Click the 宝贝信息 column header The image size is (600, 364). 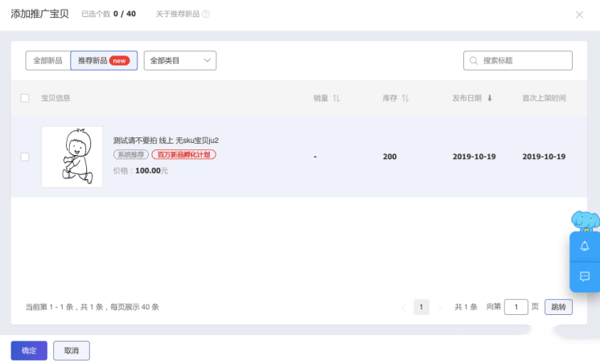pyautogui.click(x=55, y=98)
